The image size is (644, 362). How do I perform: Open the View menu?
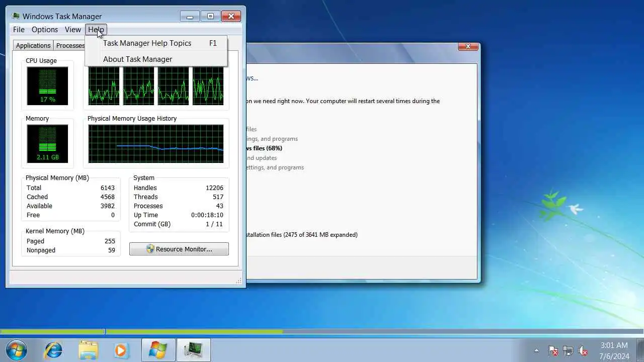73,30
